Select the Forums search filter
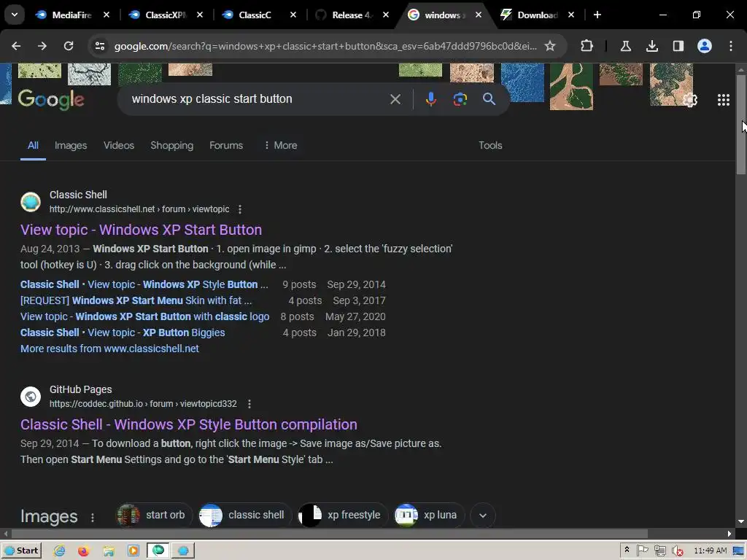 click(x=226, y=145)
